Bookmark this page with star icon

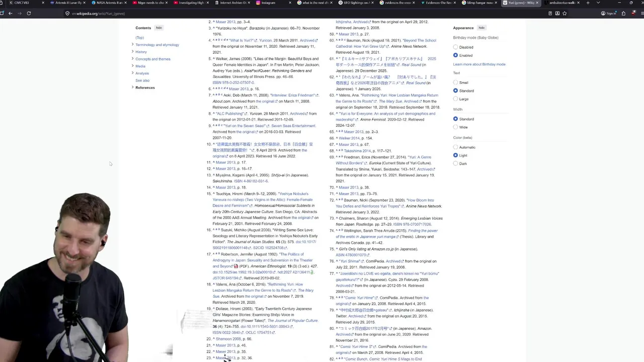pos(565,13)
